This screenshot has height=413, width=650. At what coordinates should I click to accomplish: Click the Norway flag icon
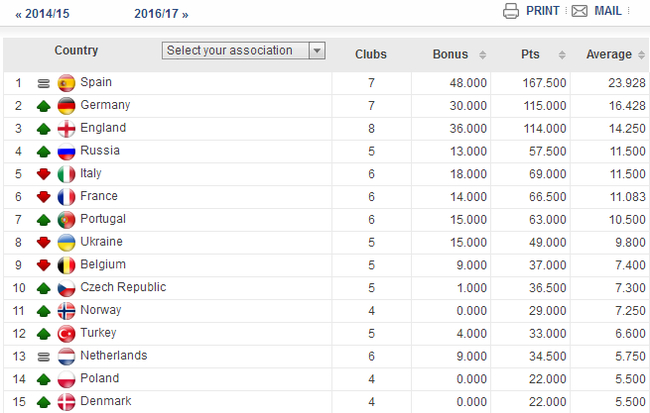tap(67, 311)
